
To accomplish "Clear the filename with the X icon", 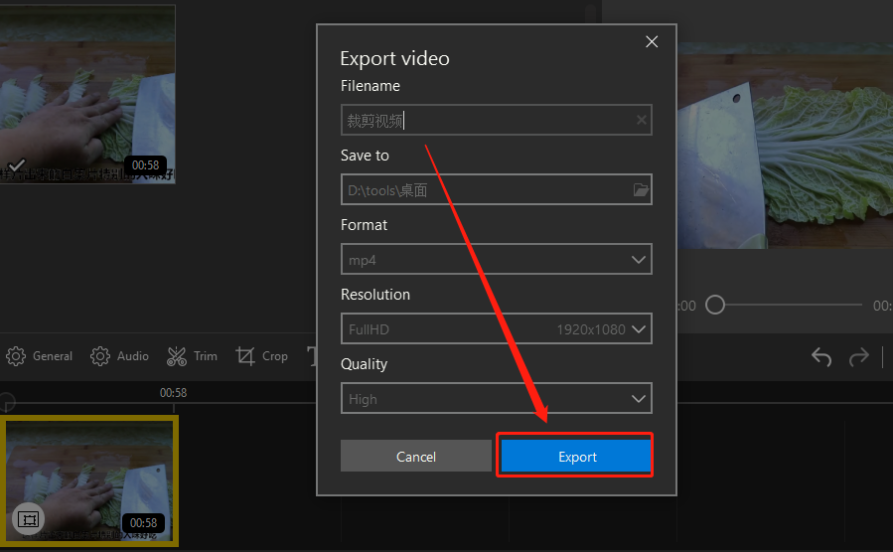I will tap(641, 121).
